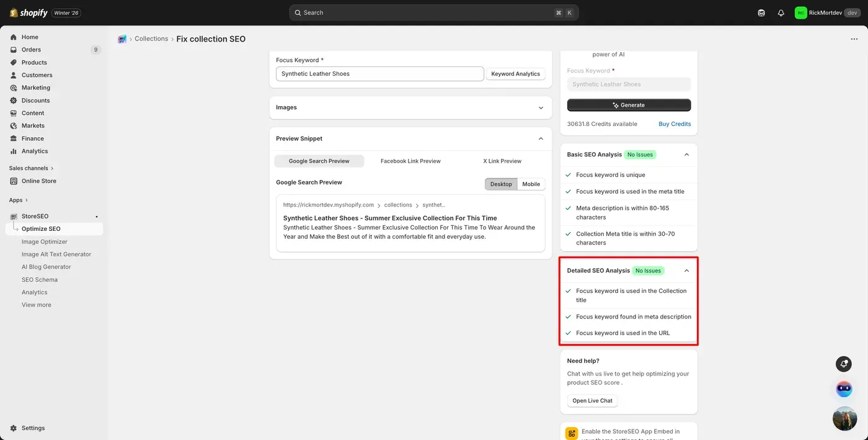Collapse the Detailed SEO Analysis panel
This screenshot has width=868, height=440.
tap(686, 271)
